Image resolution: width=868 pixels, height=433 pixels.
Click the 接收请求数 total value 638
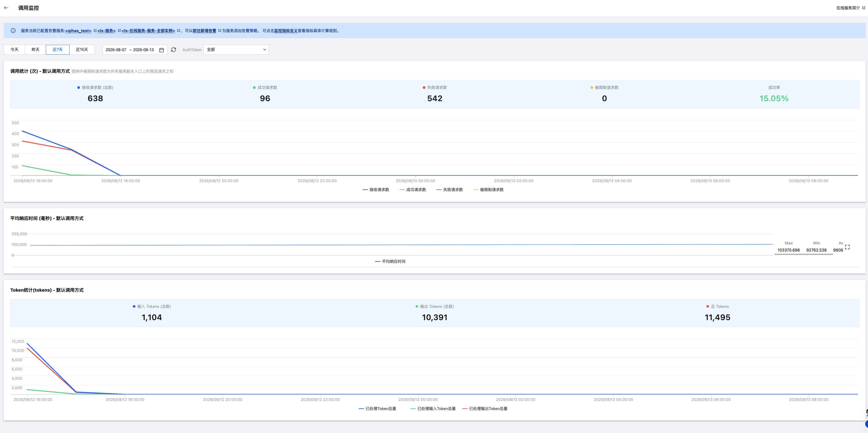[95, 98]
